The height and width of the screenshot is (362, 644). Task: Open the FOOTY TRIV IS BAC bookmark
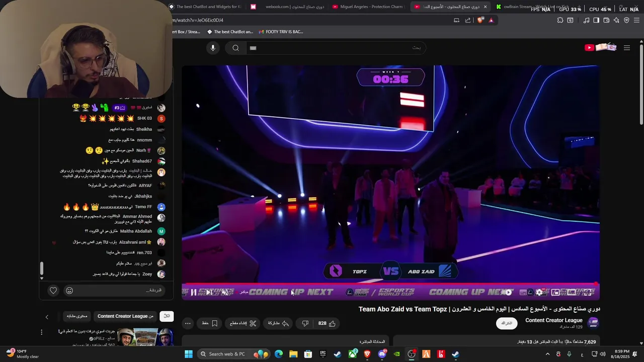(281, 32)
